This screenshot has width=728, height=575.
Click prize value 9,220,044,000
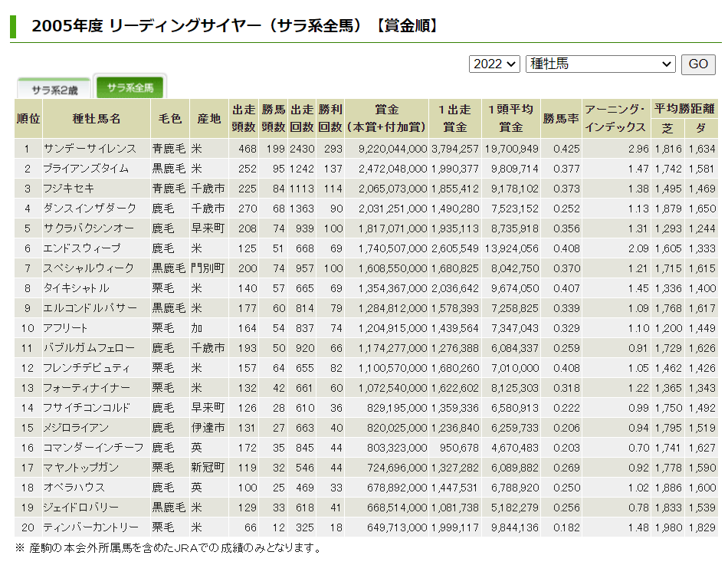click(x=392, y=149)
